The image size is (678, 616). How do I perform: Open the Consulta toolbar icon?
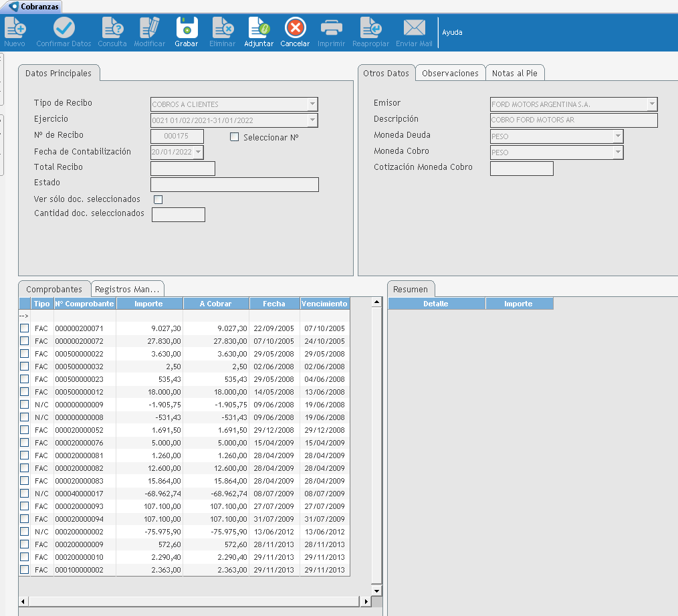[112, 28]
